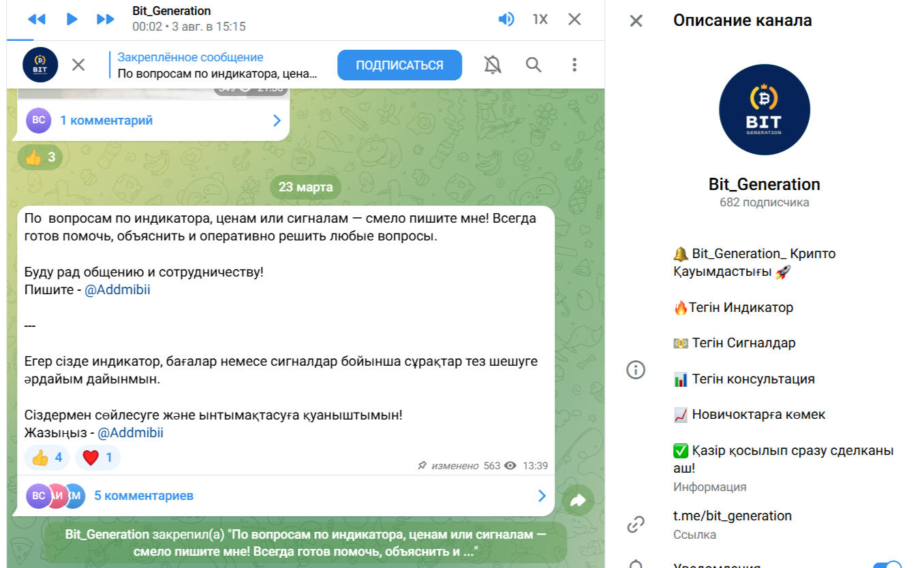The height and width of the screenshot is (568, 924).
Task: Open the @Addmibii mention after Пишите
Action: coord(117,289)
